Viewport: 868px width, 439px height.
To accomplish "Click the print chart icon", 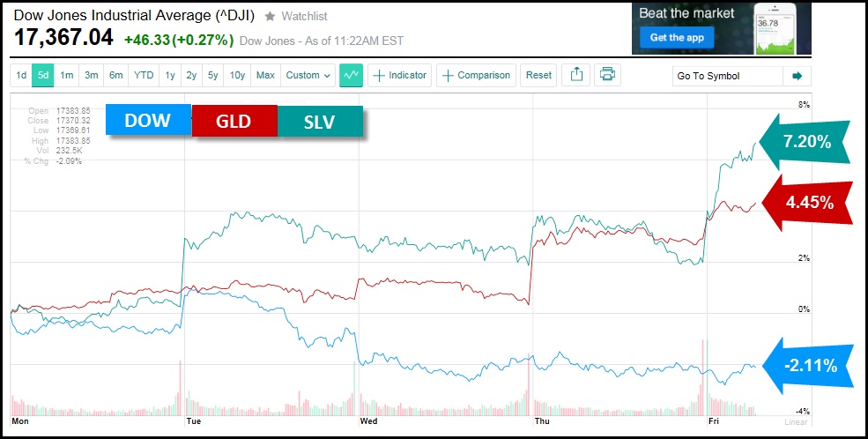I will [607, 76].
